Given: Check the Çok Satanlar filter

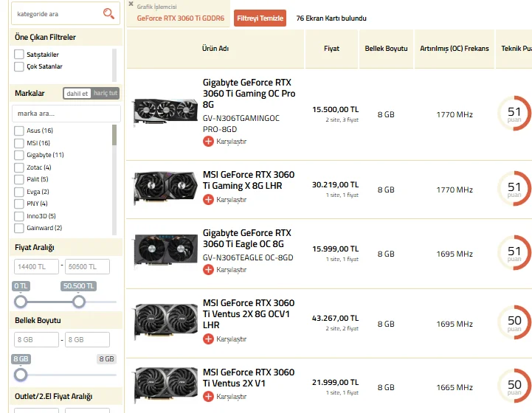Looking at the screenshot, I should click(19, 66).
